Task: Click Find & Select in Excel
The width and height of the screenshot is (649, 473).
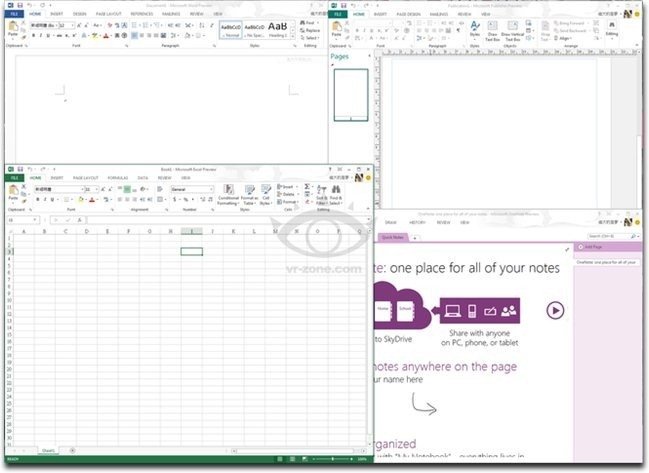Action: click(336, 195)
